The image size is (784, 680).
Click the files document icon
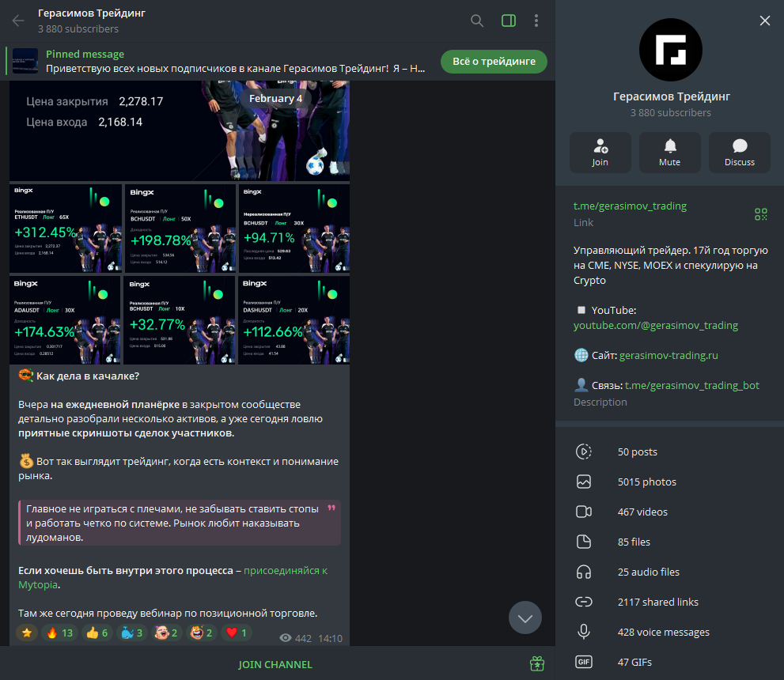pos(584,542)
